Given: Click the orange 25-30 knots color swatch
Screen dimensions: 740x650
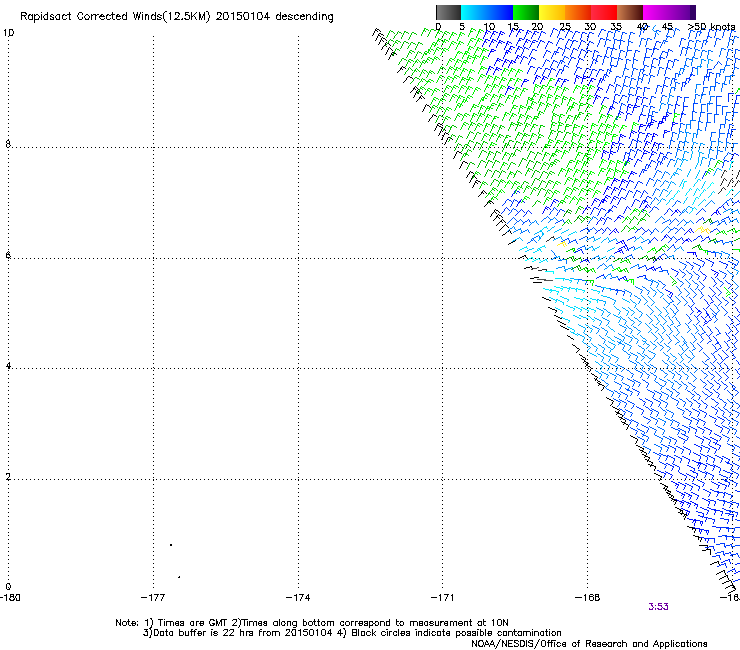Looking at the screenshot, I should click(x=578, y=12).
